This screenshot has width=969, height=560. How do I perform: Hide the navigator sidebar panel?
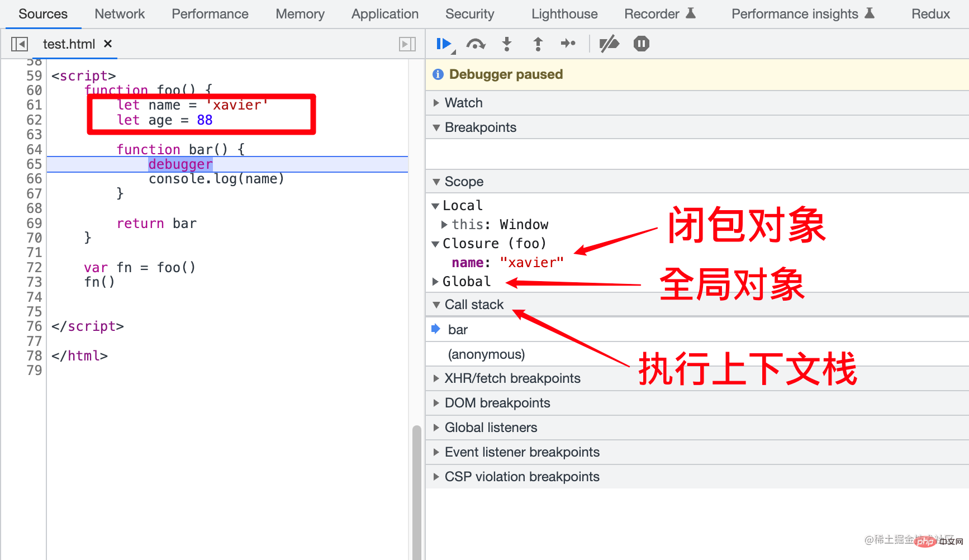click(x=19, y=44)
